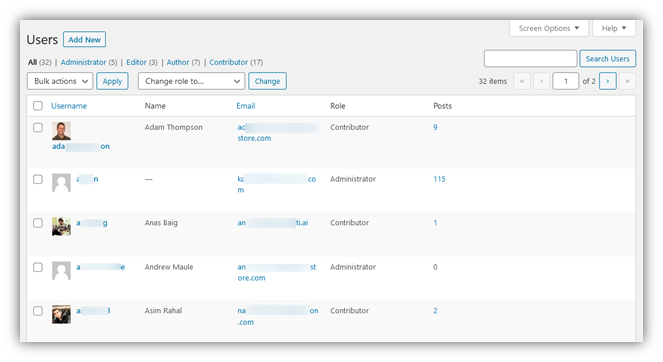Filter users by All
Viewport: 663px width, 362px height.
click(33, 62)
